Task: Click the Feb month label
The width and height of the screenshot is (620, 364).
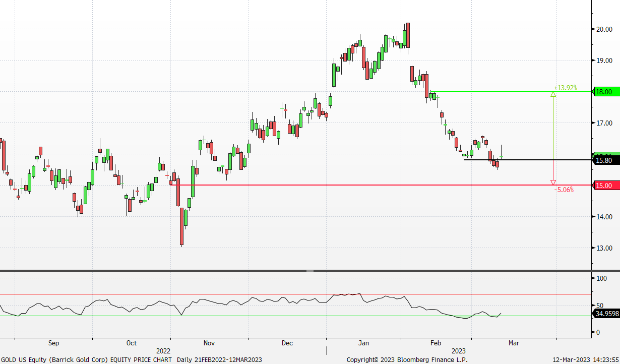Action: tap(436, 343)
